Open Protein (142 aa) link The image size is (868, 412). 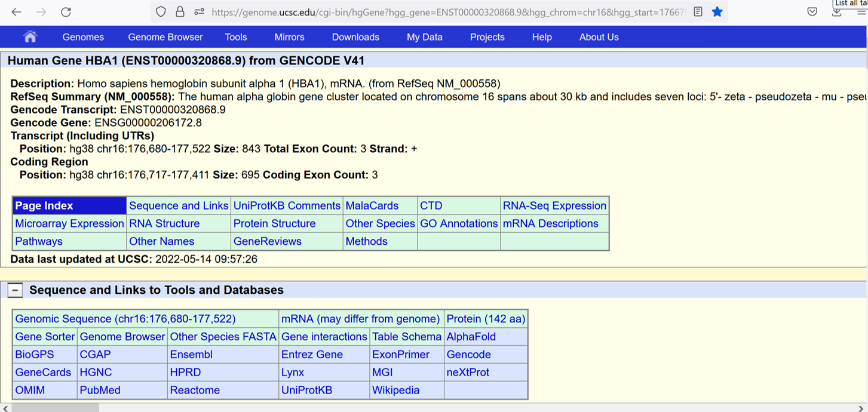[486, 319]
